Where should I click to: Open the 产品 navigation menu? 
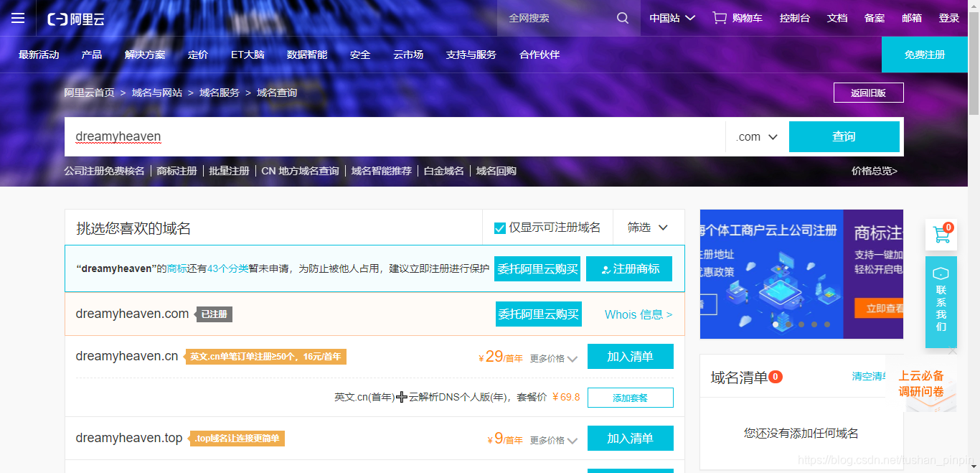point(92,55)
